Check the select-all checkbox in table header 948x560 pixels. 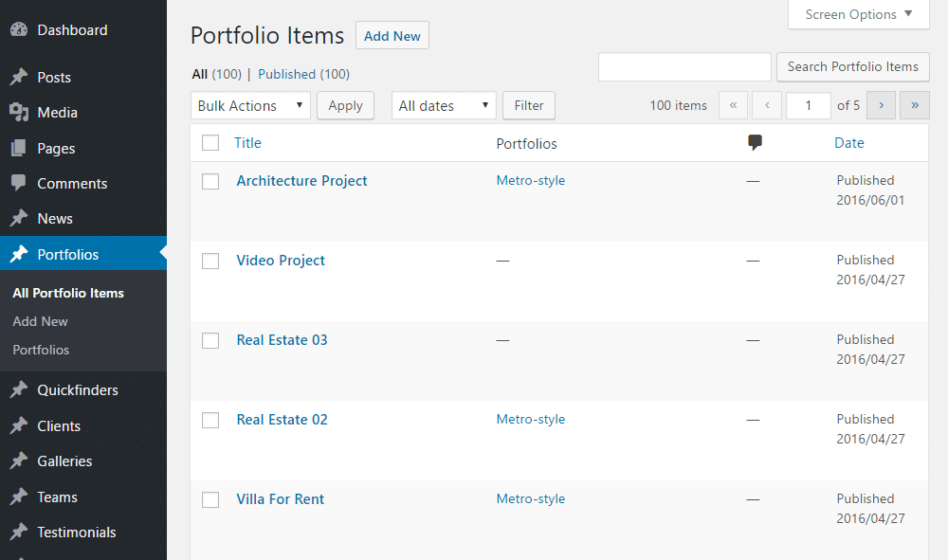(x=210, y=142)
